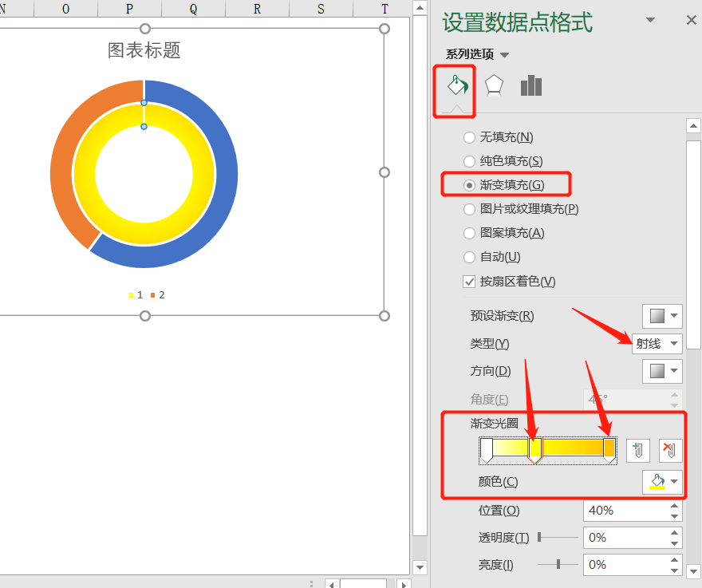Click the chart's right-middle resize handle
Image resolution: width=702 pixels, height=588 pixels.
tap(385, 172)
